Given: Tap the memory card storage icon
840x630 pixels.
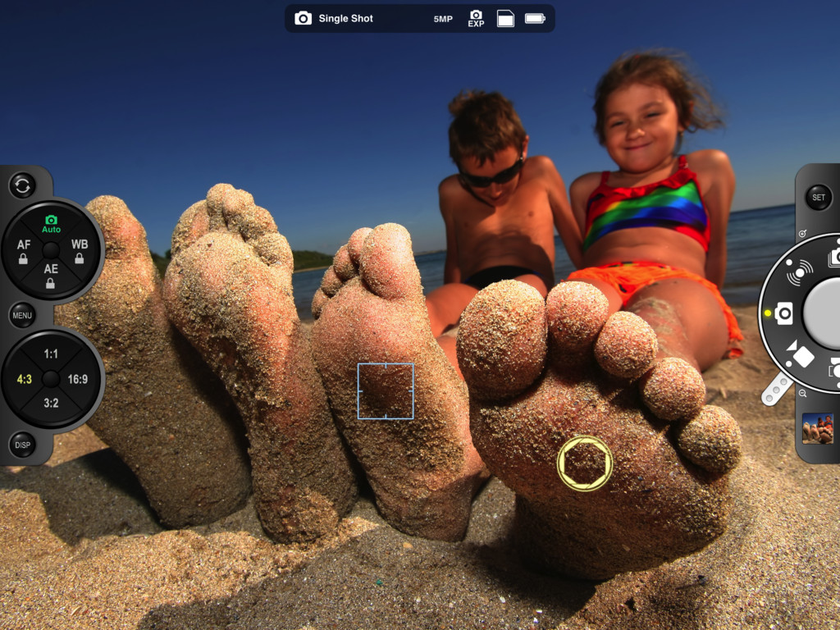Looking at the screenshot, I should click(505, 19).
